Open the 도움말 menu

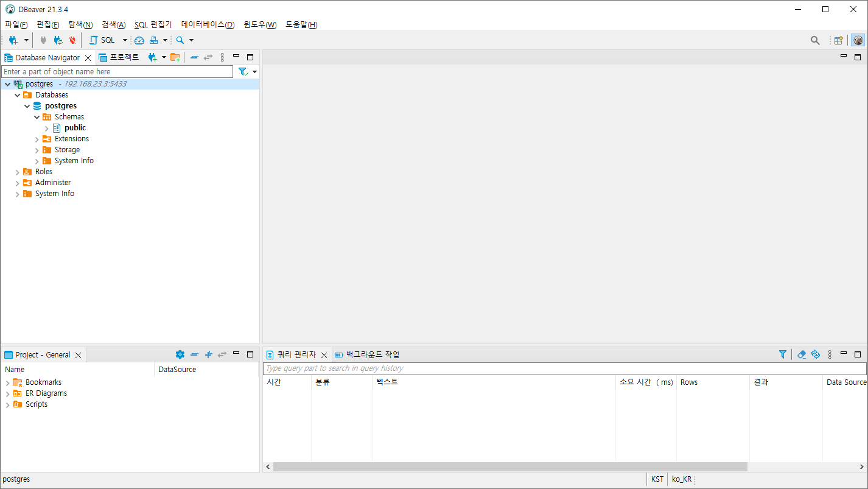pos(301,25)
